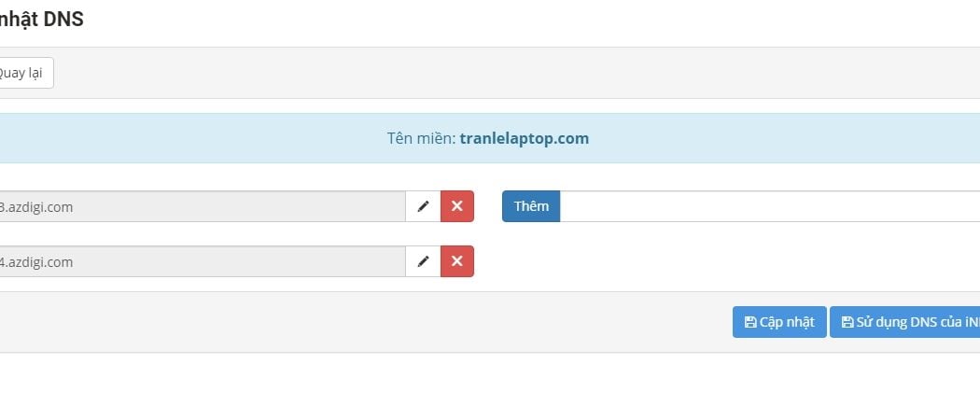
Task: Click the floppy disk icon in Cập nhật
Action: tap(749, 322)
